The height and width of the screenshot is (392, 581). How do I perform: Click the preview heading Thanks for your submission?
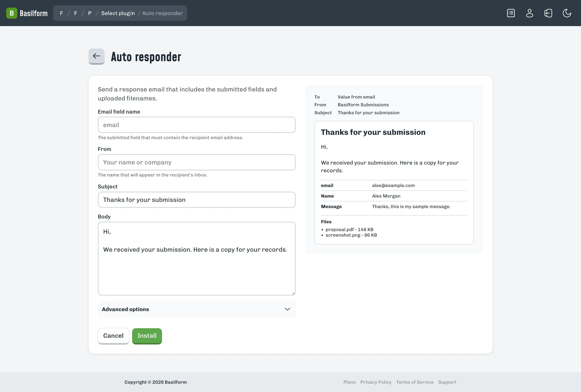tap(373, 132)
